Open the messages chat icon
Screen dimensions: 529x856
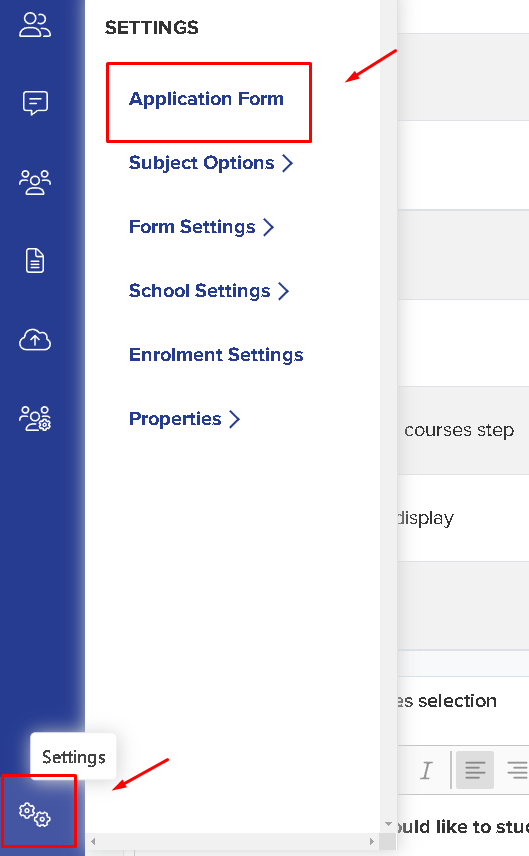click(35, 103)
